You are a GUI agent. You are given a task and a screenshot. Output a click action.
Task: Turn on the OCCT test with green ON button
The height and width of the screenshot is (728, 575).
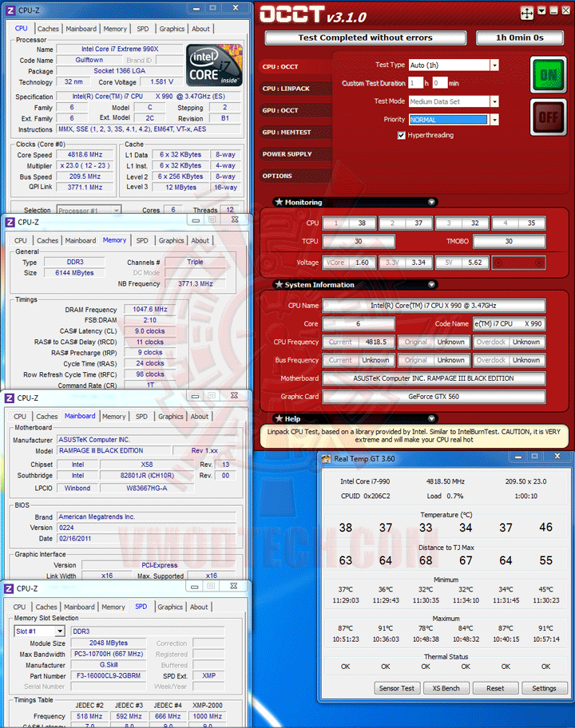[549, 75]
